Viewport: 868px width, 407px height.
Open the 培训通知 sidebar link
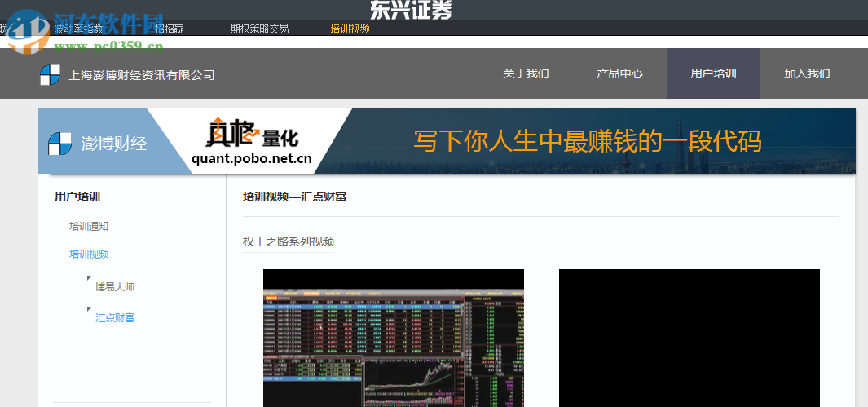click(x=89, y=226)
